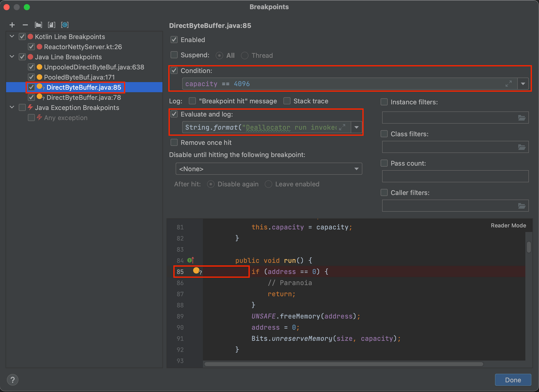The width and height of the screenshot is (539, 392).
Task: Select the Thread suspend radio button
Action: tap(245, 56)
